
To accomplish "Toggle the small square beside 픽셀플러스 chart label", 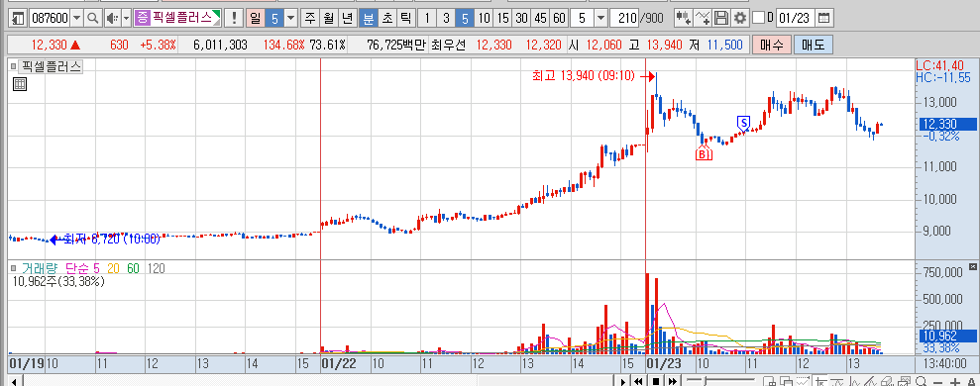I will (x=13, y=66).
